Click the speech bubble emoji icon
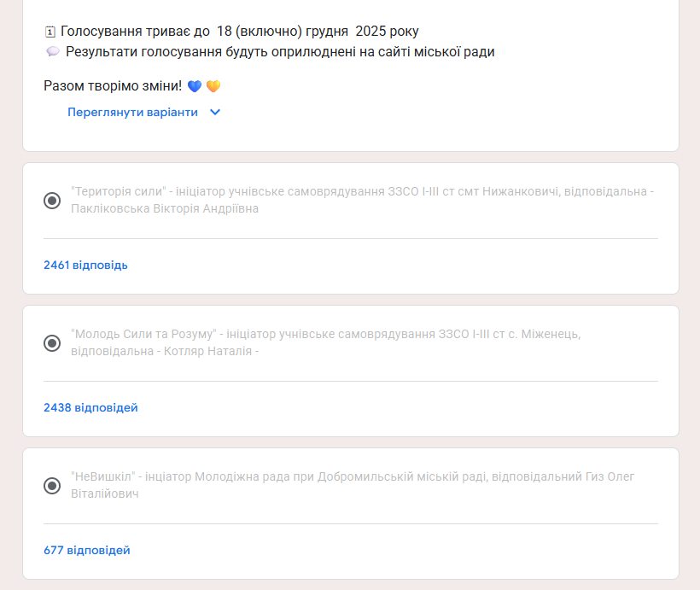Screen dimensions: 700x590 point(52,52)
